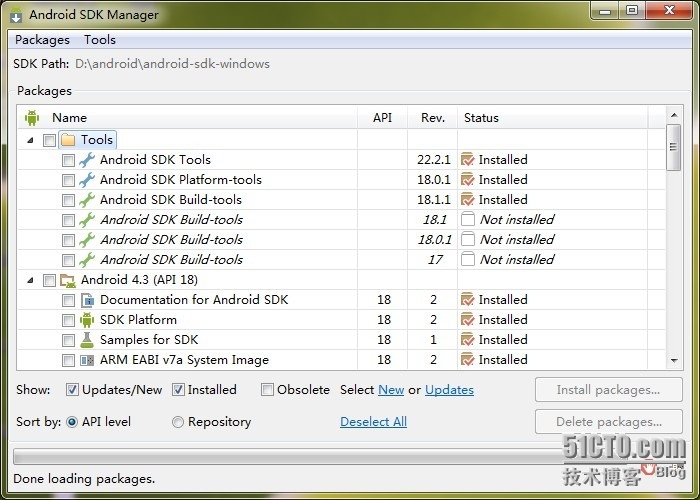Viewport: 700px width, 500px height.
Task: Click the green wrench icon for Build-tools 18.1.1
Action: (x=87, y=200)
